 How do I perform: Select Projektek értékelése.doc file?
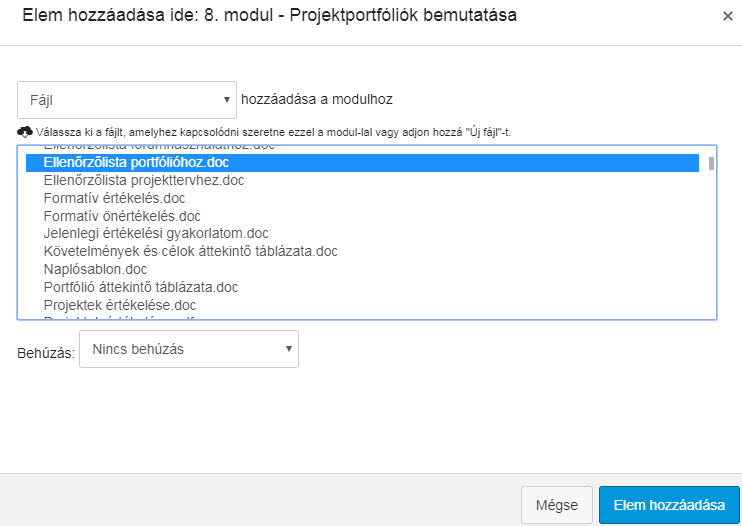362,305
